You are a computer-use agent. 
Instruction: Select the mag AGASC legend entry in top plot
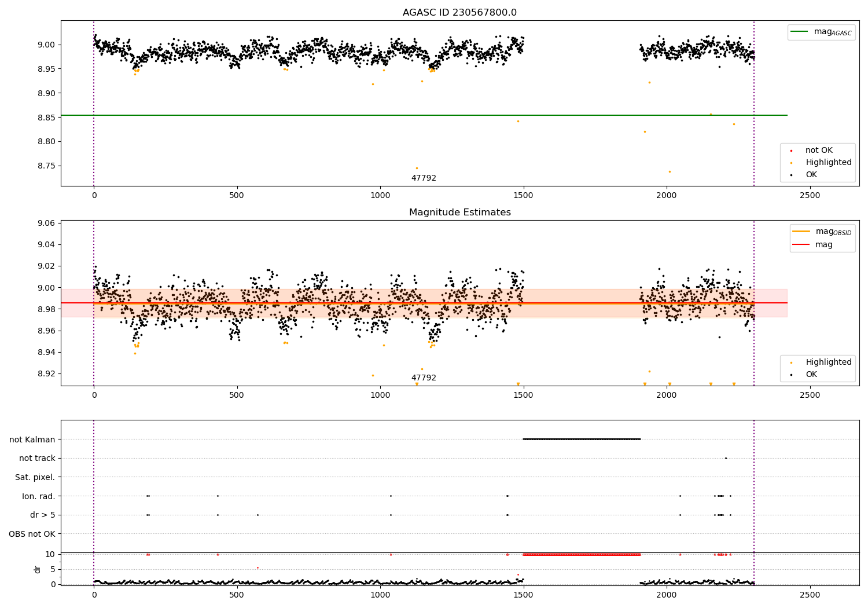821,32
